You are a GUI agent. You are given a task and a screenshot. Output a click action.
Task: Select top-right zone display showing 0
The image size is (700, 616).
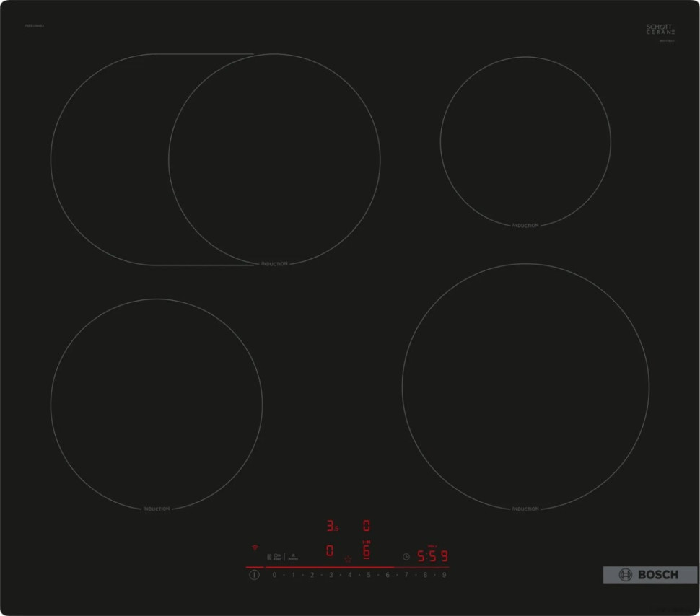point(367,526)
